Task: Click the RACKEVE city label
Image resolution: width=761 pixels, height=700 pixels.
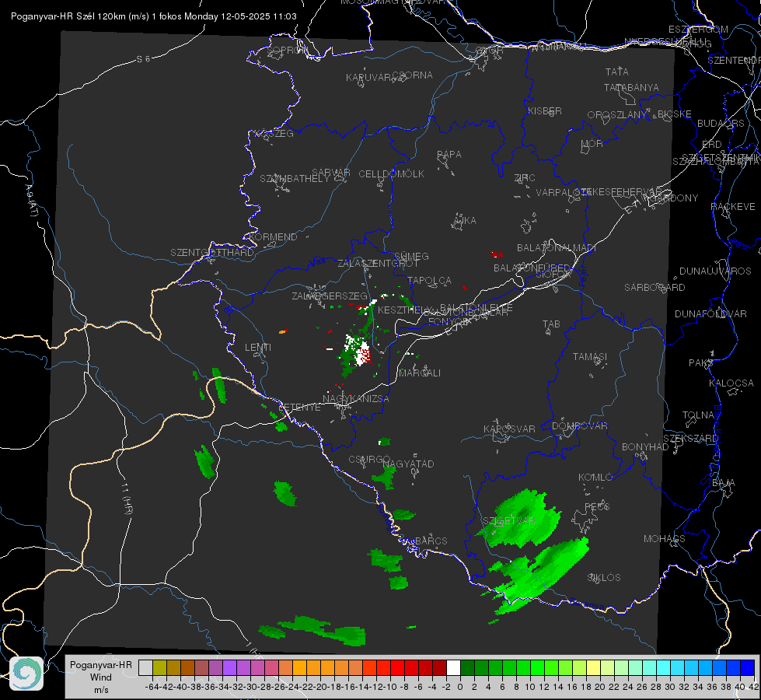Action: [733, 207]
